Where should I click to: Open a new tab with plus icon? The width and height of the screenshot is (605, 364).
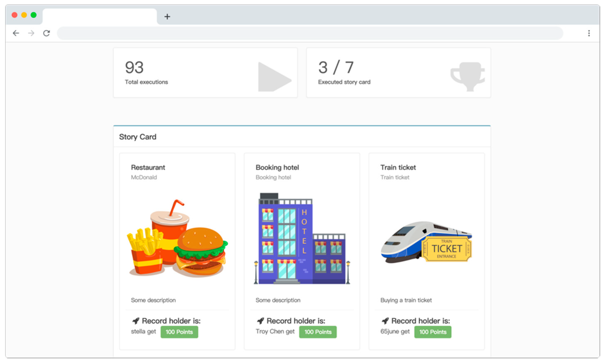tap(167, 17)
